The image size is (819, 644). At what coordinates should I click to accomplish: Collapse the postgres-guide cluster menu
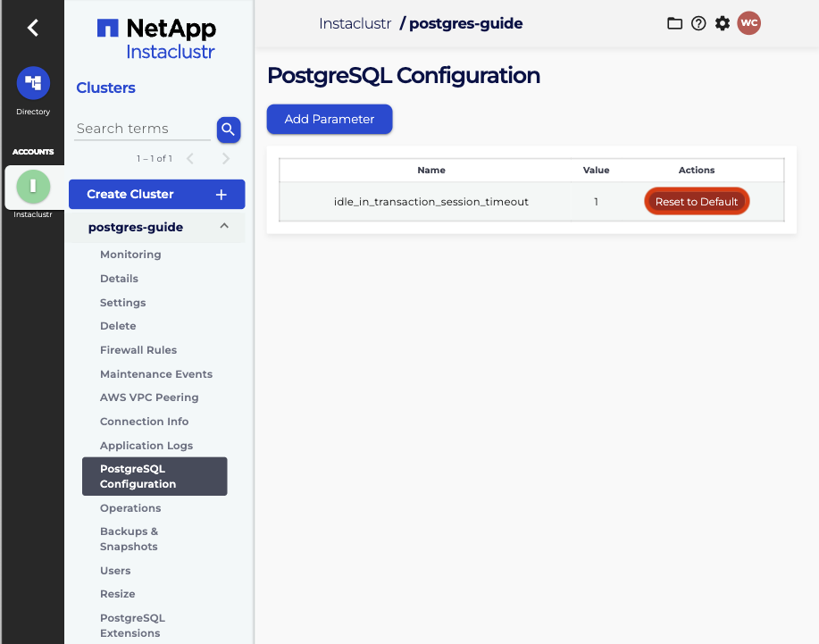[x=224, y=227]
